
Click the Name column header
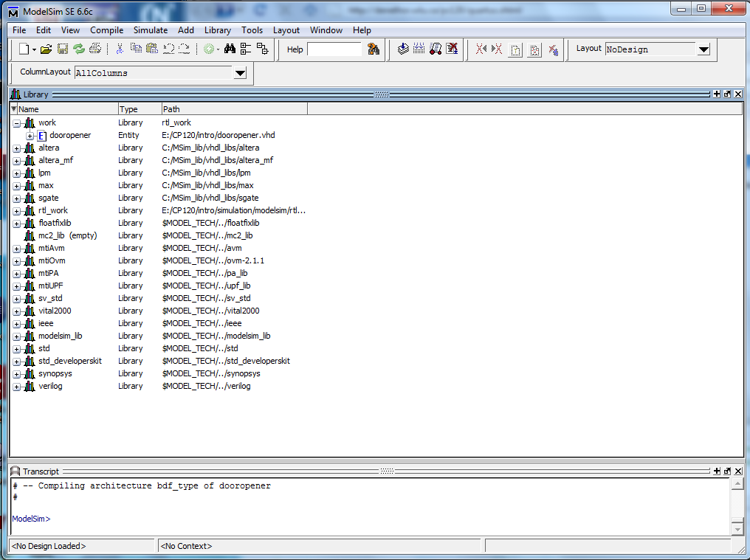pyautogui.click(x=67, y=109)
